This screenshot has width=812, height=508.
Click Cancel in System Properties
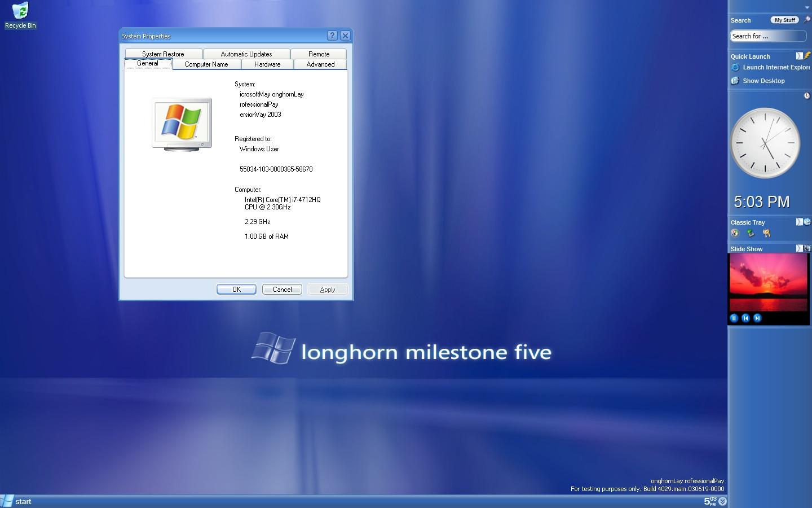[282, 290]
